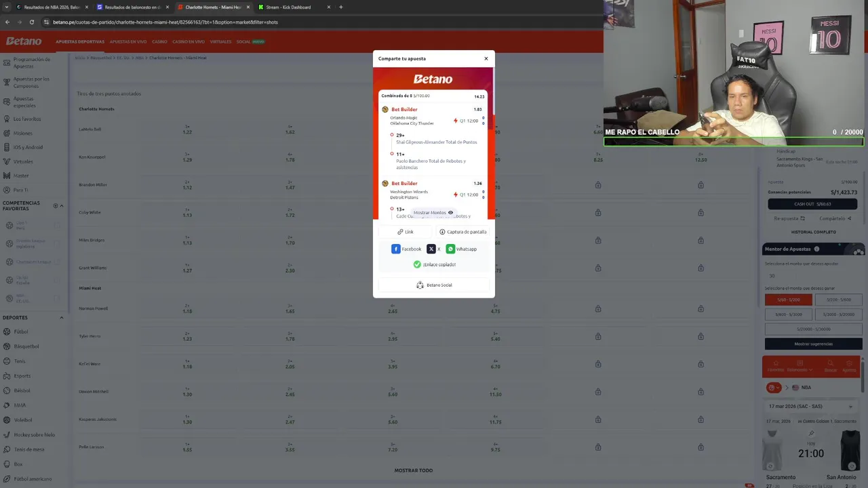
Task: Open Apuestas por los Campeones
Action: click(31, 82)
